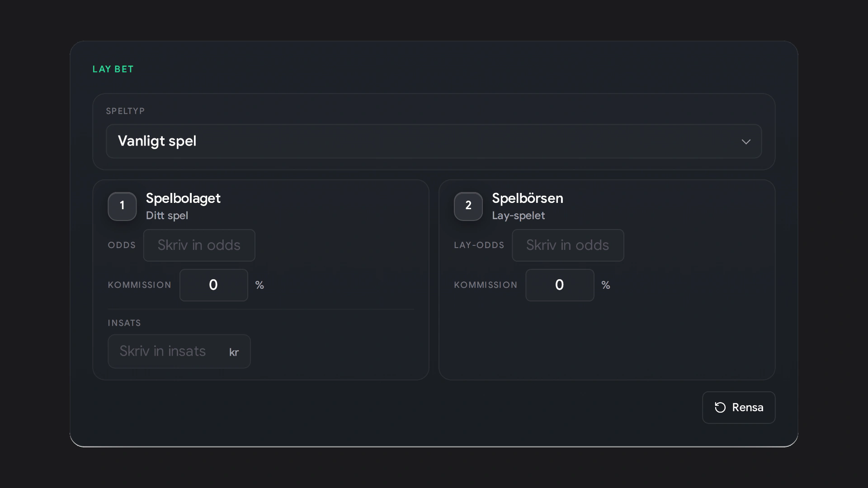Image resolution: width=868 pixels, height=488 pixels.
Task: Click the LAY-ODDS label
Action: pos(479,245)
